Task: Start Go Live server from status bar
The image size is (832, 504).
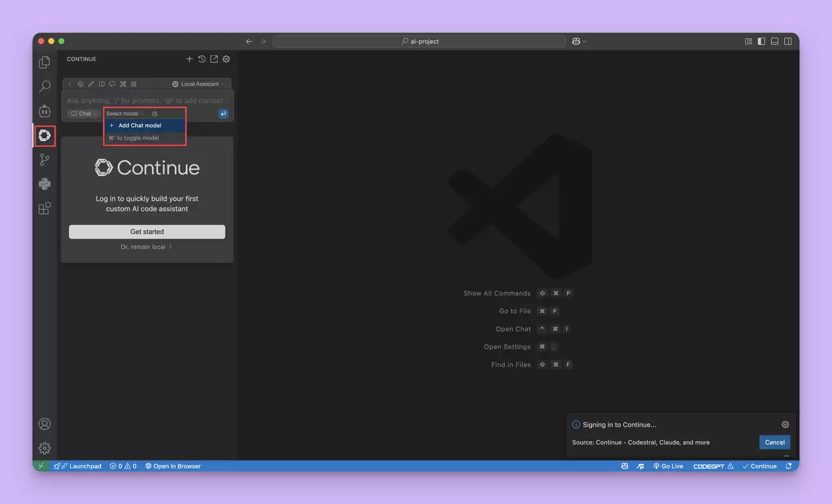Action: click(668, 466)
